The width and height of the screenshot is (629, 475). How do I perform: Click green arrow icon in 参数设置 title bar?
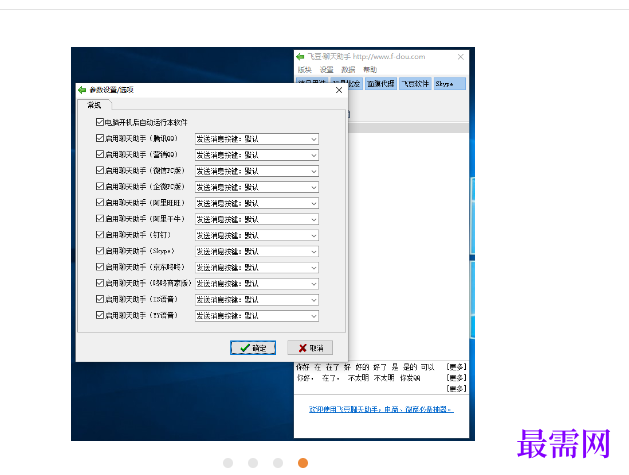point(82,90)
